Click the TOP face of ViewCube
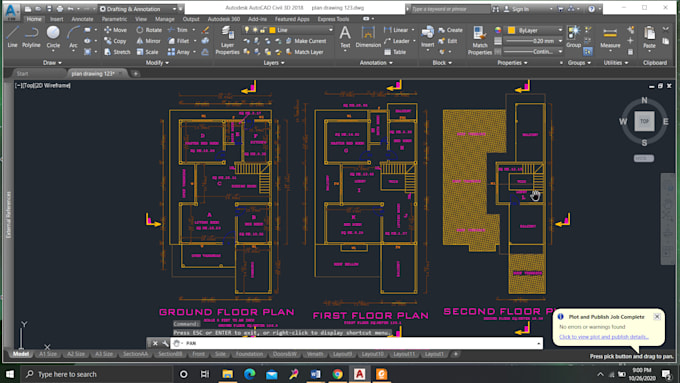680x383 pixels. tap(644, 121)
